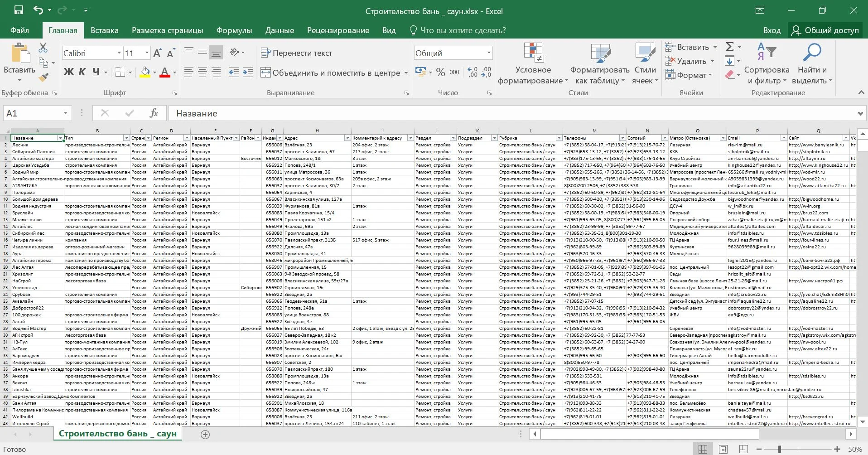
Task: Open Общий number format dropdown
Action: pyautogui.click(x=489, y=53)
